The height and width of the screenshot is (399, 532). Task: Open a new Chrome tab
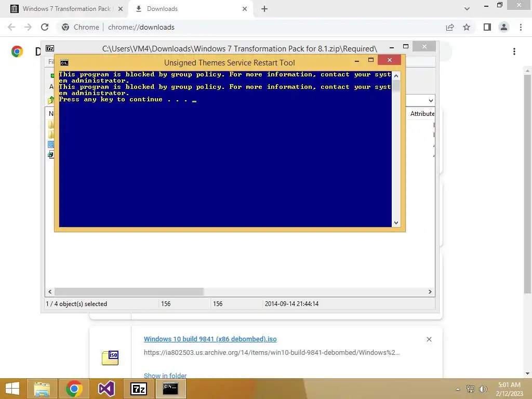click(264, 9)
